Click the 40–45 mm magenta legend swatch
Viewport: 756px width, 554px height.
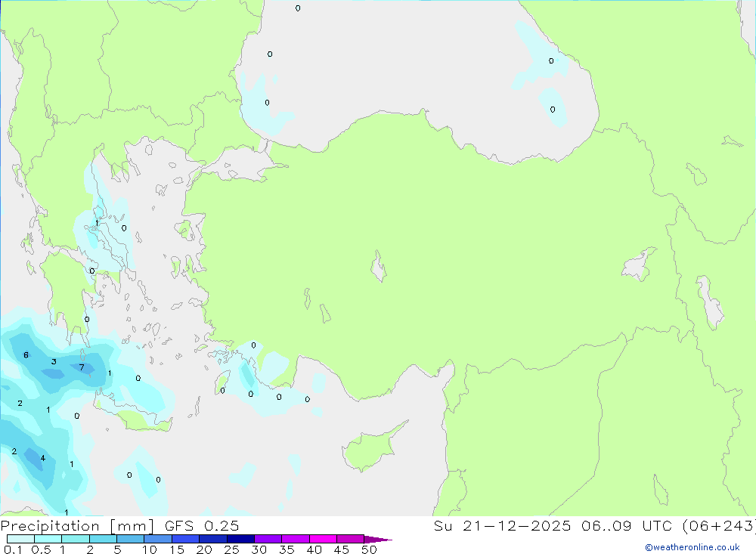(323, 539)
